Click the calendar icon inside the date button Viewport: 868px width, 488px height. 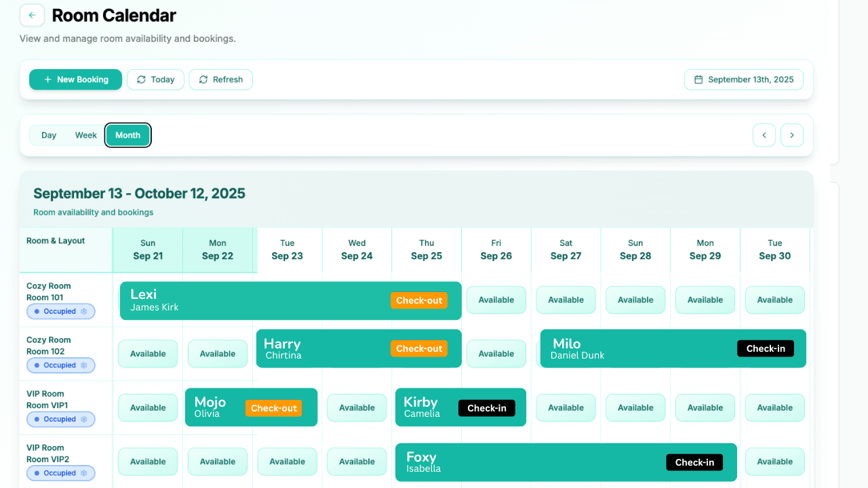point(698,79)
